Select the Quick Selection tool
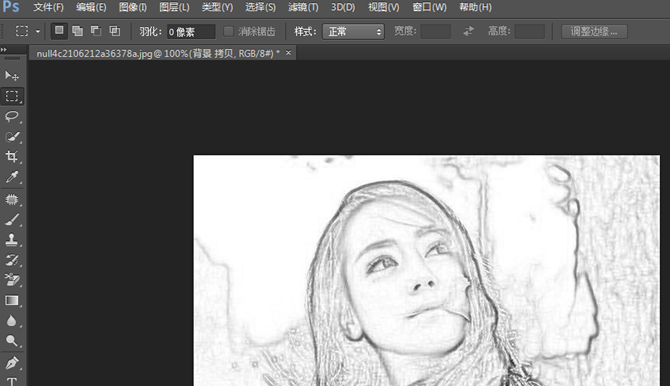This screenshot has height=386, width=670. click(12, 137)
